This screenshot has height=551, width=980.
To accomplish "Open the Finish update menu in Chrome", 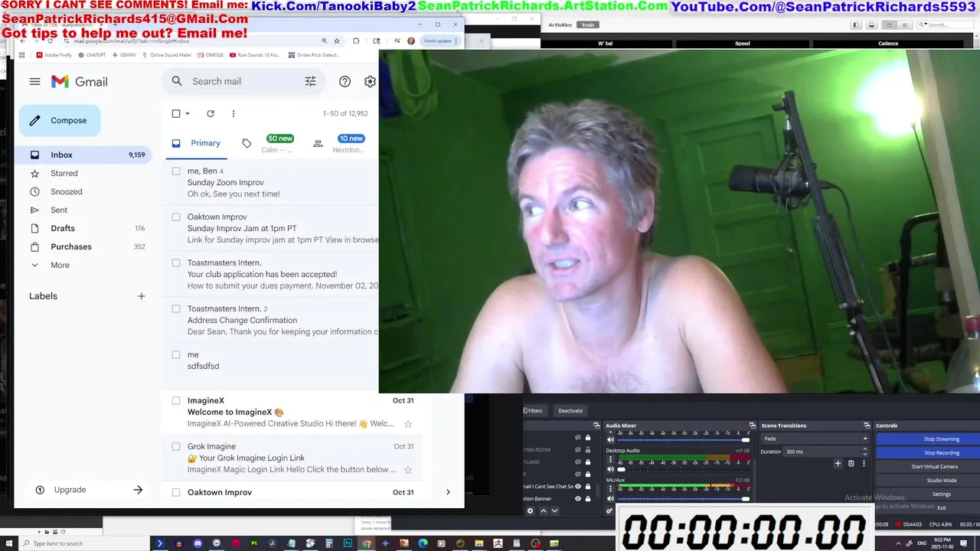I will pyautogui.click(x=442, y=41).
